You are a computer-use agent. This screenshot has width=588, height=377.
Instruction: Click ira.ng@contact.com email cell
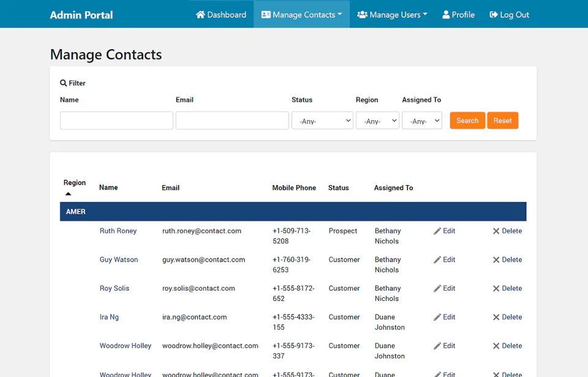[x=194, y=318]
